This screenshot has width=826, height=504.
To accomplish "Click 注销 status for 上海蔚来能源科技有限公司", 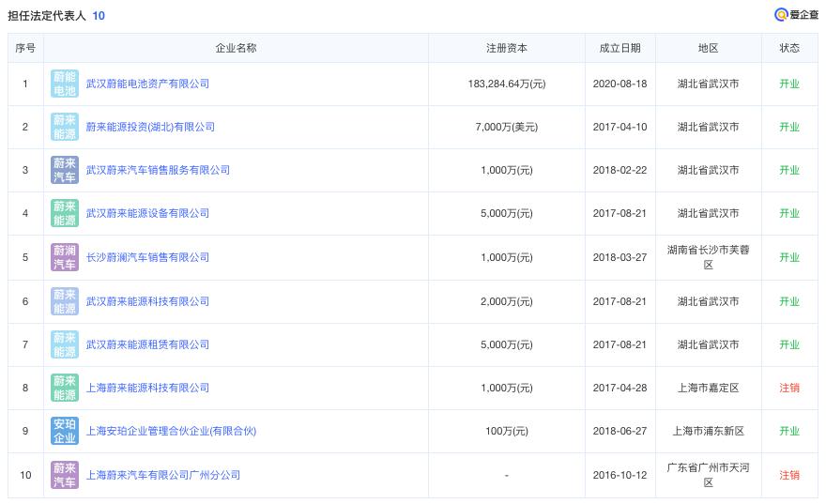I will [789, 388].
